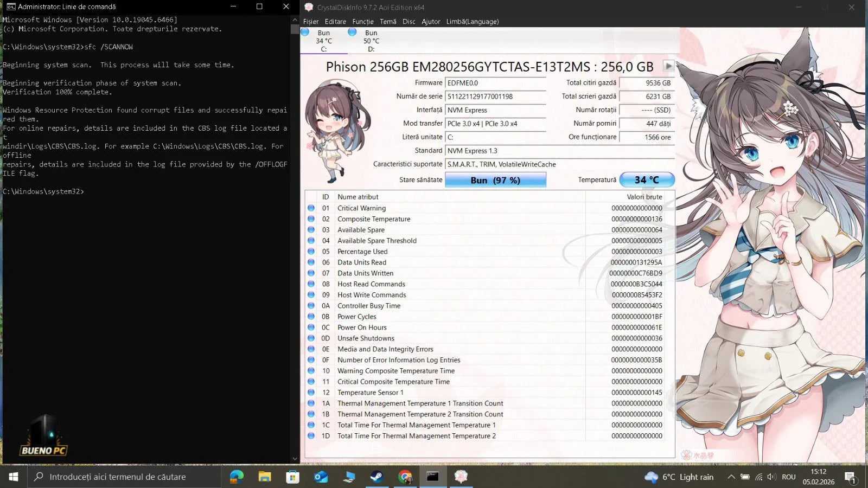This screenshot has height=488, width=868.
Task: Open the Editare menu
Action: coord(335,22)
